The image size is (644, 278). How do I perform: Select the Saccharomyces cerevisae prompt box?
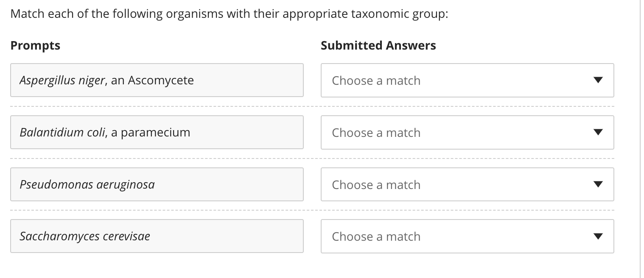157,236
